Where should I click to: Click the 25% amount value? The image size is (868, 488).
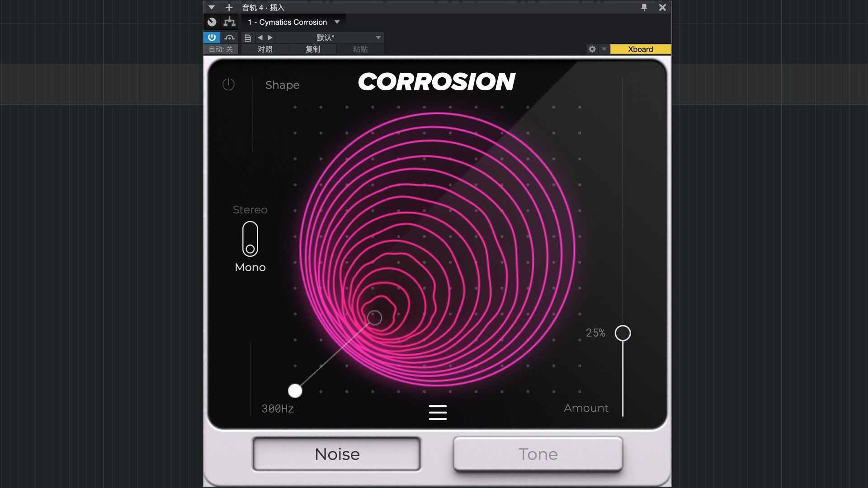[595, 333]
